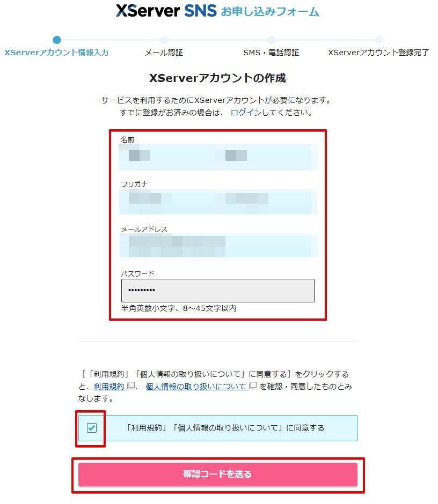Select the XServerアカウント登録完了 step label
The image size is (438, 504).
click(x=378, y=53)
